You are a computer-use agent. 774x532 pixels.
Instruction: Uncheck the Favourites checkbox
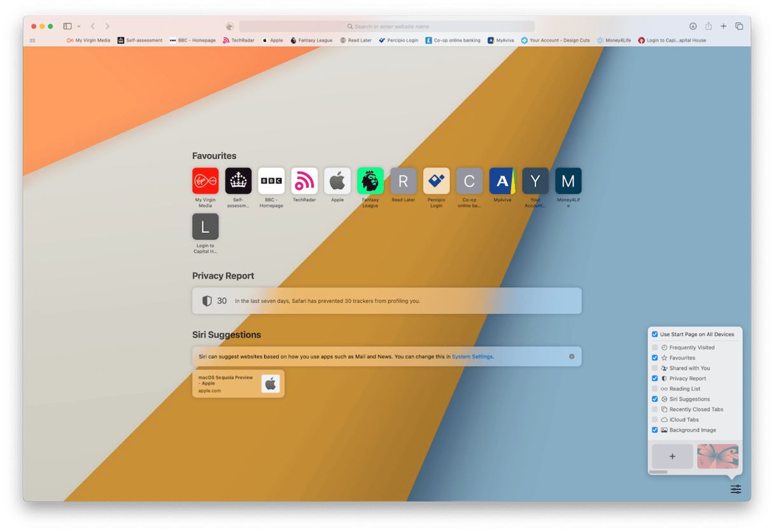point(655,358)
